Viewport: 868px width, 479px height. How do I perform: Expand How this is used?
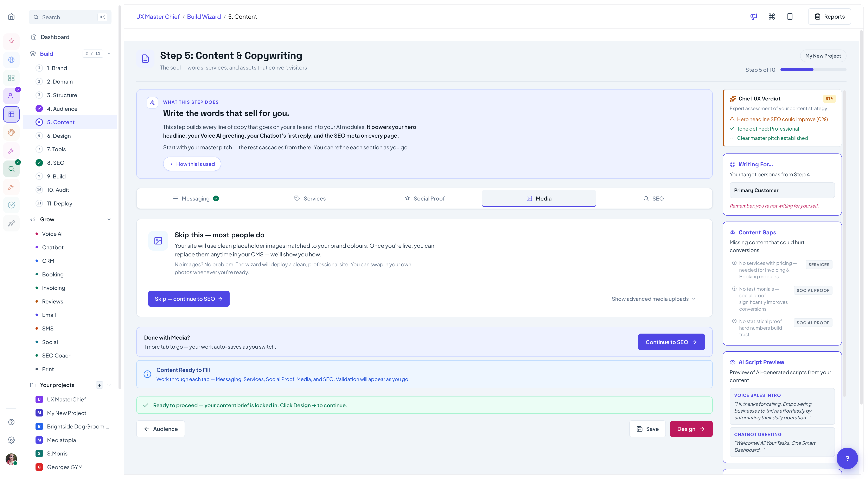[192, 164]
